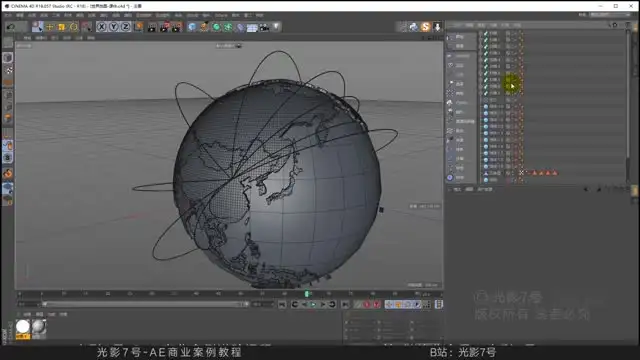Switch the coordinate system icon
Screen dimensions: 640x360
pos(138,27)
